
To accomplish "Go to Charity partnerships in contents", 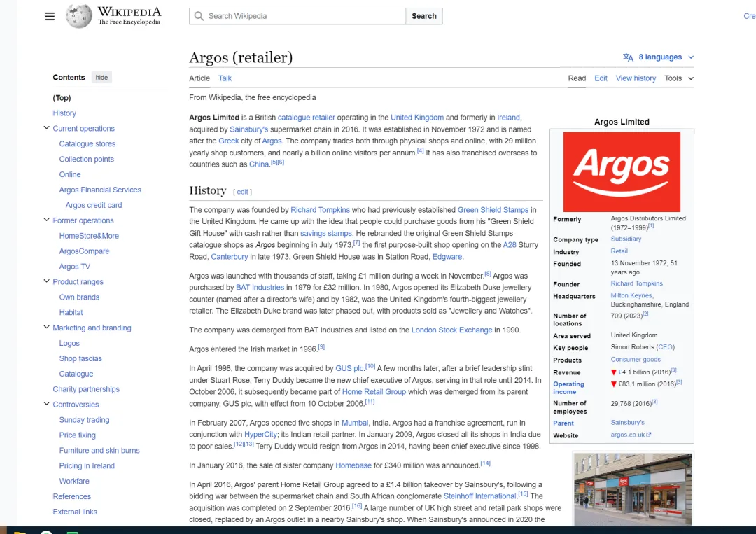I will pyautogui.click(x=86, y=389).
